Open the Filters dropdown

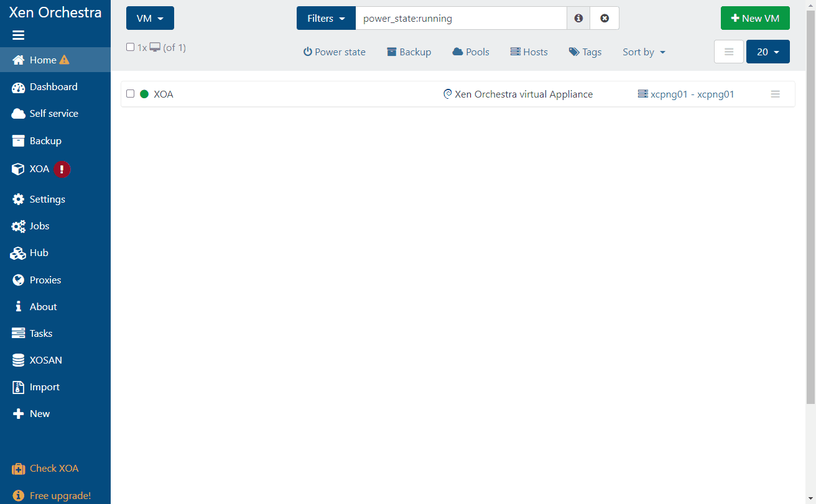[326, 19]
